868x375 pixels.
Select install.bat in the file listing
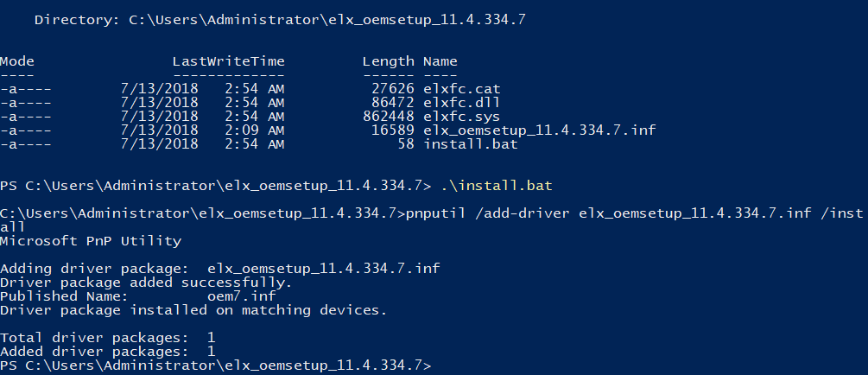click(x=470, y=144)
